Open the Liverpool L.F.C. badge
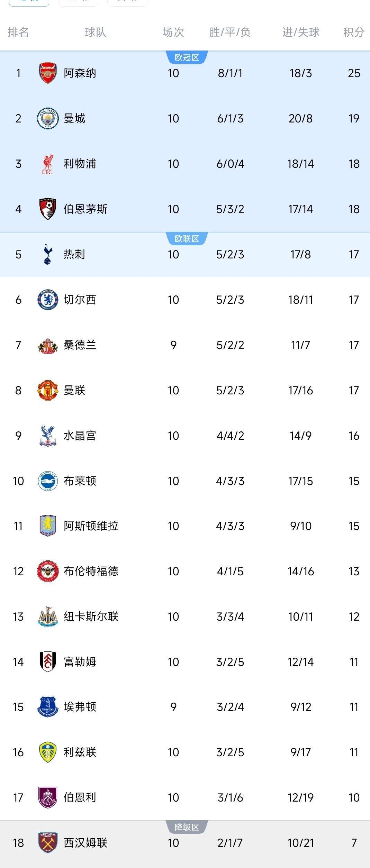The height and width of the screenshot is (868, 370). [x=48, y=164]
